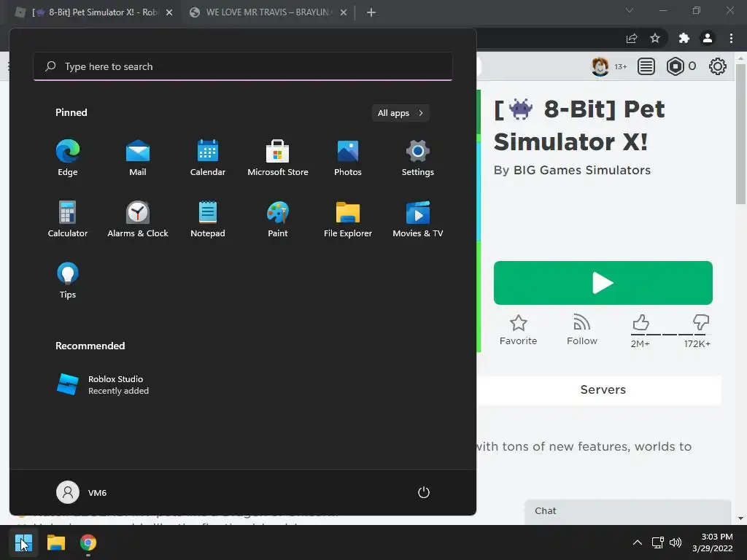Screen dimensions: 747x560
Task: Launch the Calendar app
Action: pos(208,157)
